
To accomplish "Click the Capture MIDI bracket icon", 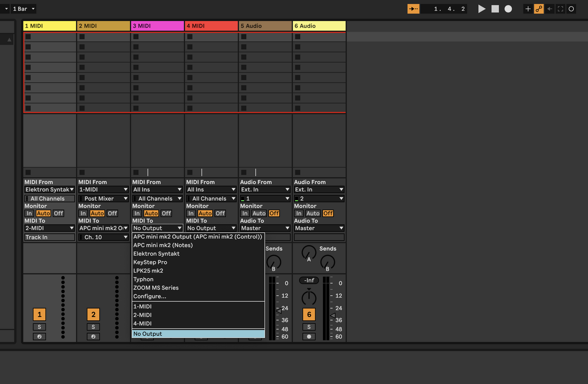I will [x=560, y=9].
